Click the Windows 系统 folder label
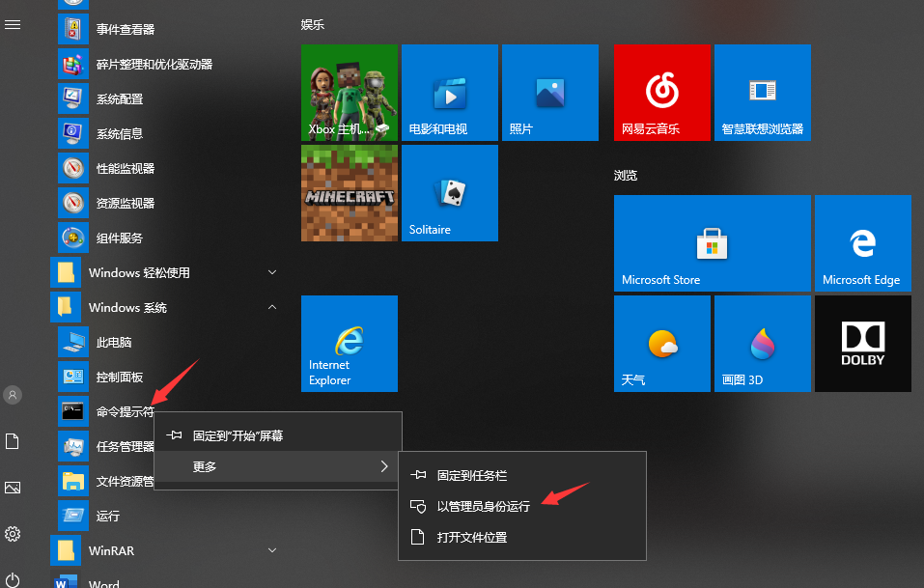Image resolution: width=924 pixels, height=588 pixels. point(127,308)
